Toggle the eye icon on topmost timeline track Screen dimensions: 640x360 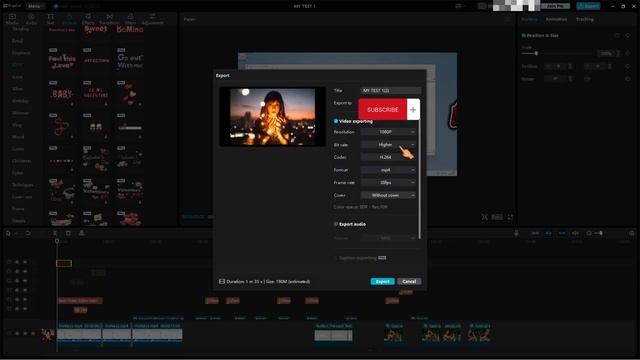(x=25, y=262)
